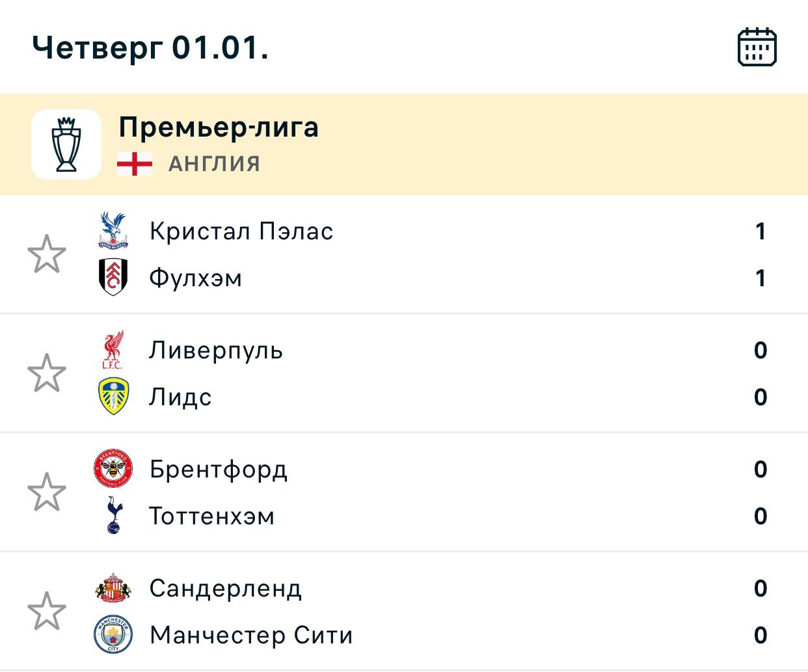Click the Tottenham cockerel crest
This screenshot has width=808, height=672.
coord(113,516)
